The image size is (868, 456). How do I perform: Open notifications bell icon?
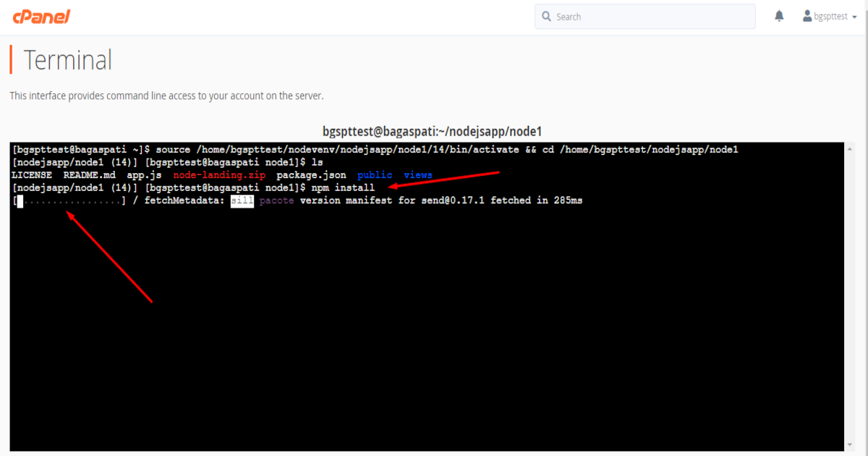779,16
